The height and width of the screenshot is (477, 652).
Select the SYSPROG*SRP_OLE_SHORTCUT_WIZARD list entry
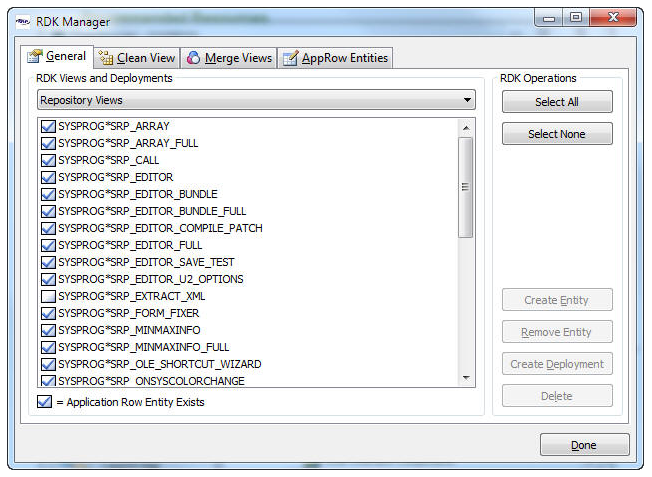point(159,365)
